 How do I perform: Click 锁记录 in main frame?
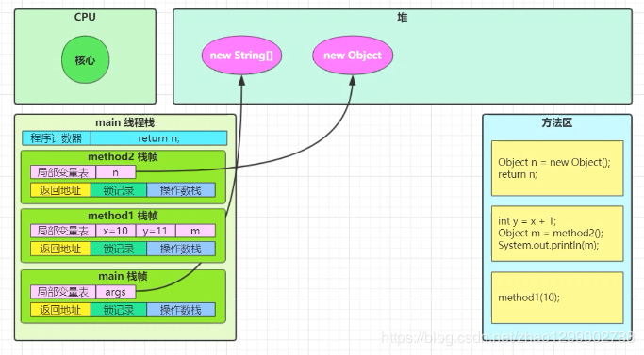point(119,310)
